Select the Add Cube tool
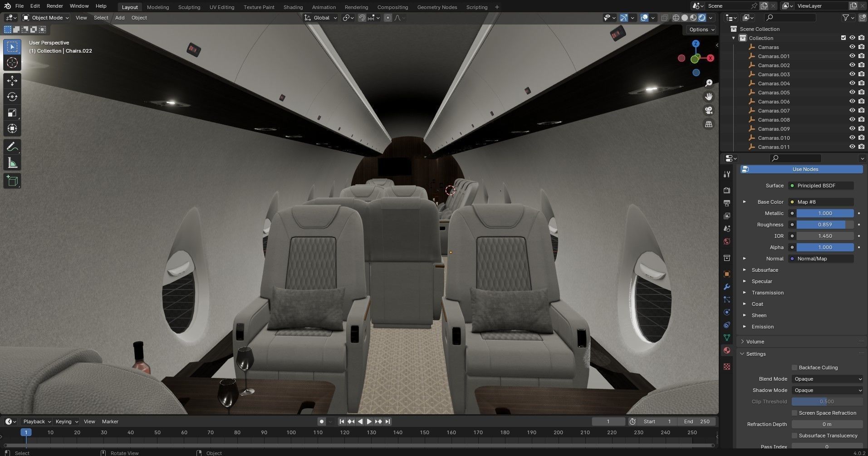868x456 pixels. pyautogui.click(x=12, y=181)
